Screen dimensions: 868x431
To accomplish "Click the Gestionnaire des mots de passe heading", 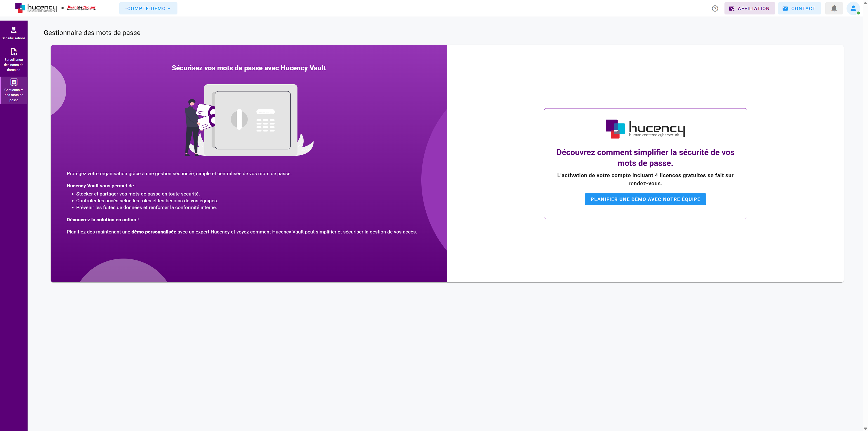I will pyautogui.click(x=92, y=33).
